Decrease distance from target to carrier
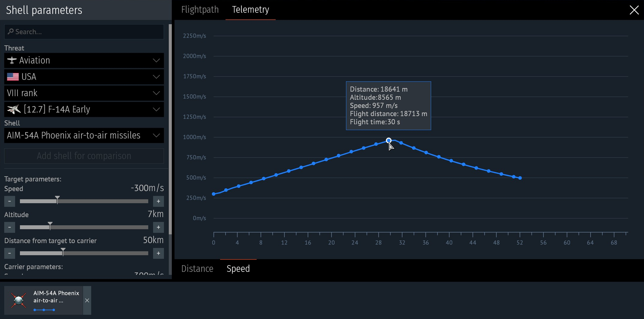This screenshot has height=319, width=644. (x=10, y=253)
